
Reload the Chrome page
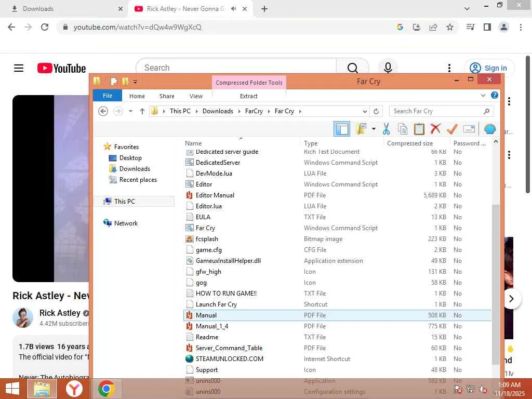(45, 27)
